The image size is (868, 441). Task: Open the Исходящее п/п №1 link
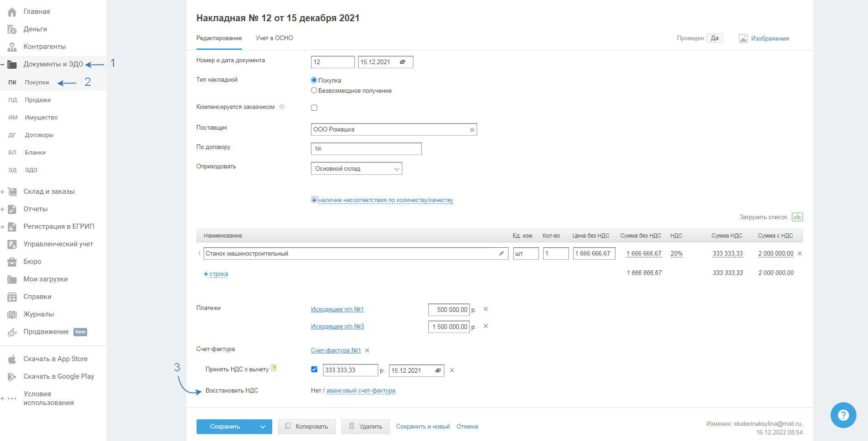337,310
